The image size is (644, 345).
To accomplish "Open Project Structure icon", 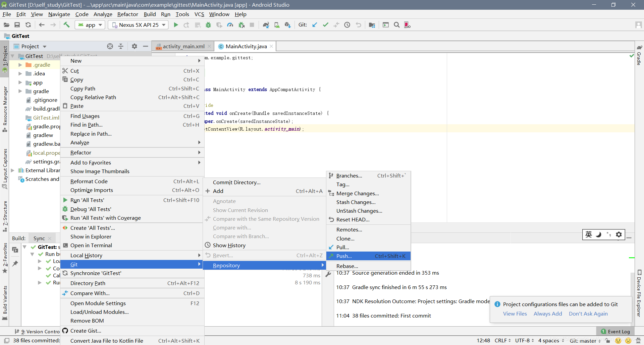I will pyautogui.click(x=372, y=25).
